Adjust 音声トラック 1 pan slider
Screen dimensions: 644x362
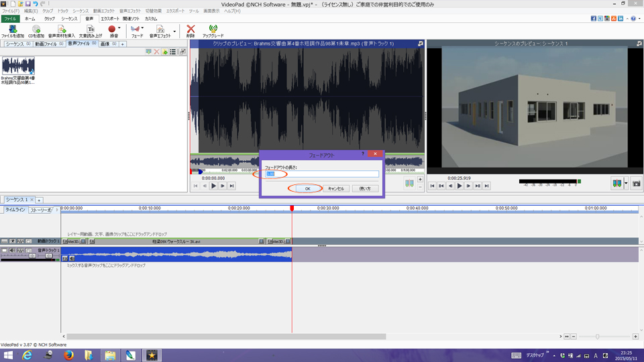coord(48,256)
